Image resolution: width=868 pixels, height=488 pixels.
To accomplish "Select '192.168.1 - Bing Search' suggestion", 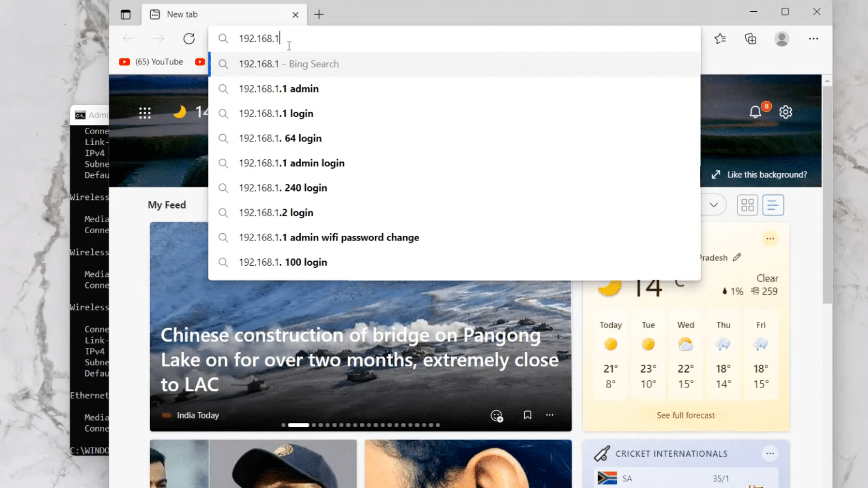I will tap(454, 64).
